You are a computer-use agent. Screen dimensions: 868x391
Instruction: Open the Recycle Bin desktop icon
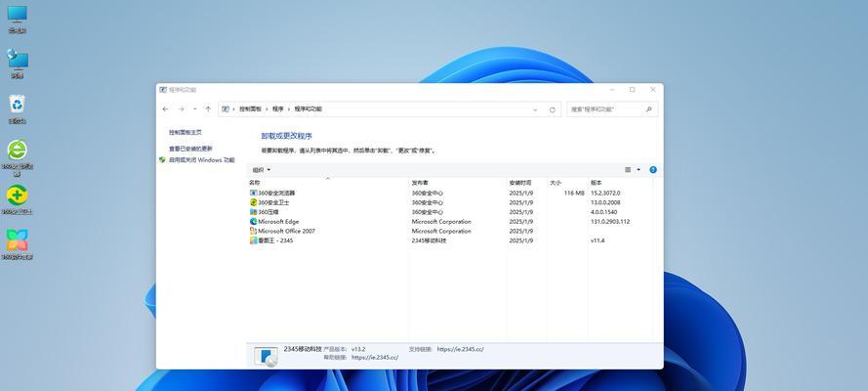(18, 105)
